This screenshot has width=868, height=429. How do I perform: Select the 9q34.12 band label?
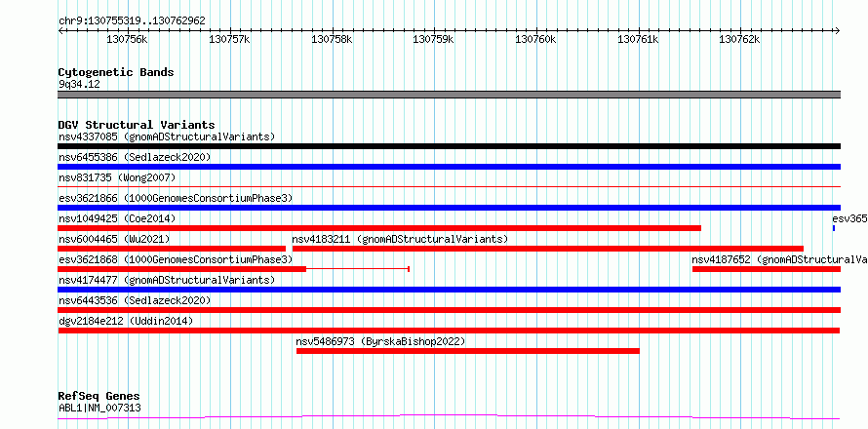(79, 85)
